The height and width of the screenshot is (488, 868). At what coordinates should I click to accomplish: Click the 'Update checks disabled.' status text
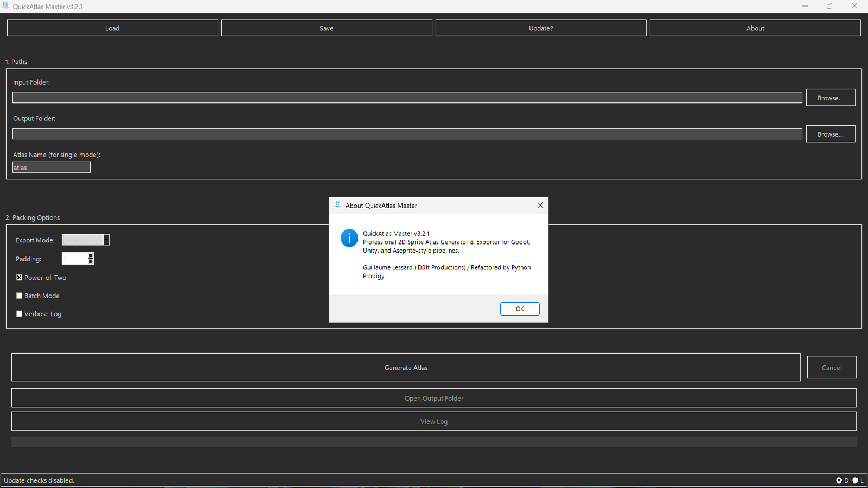[x=39, y=480]
